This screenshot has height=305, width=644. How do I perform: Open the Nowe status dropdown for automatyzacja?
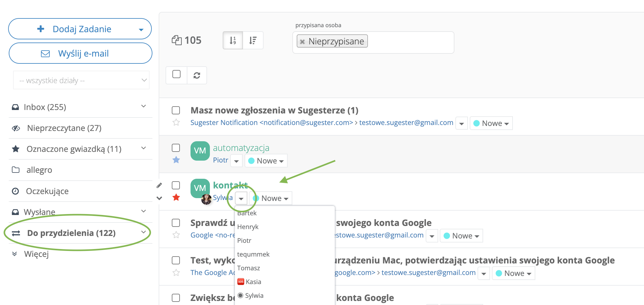[x=266, y=161]
